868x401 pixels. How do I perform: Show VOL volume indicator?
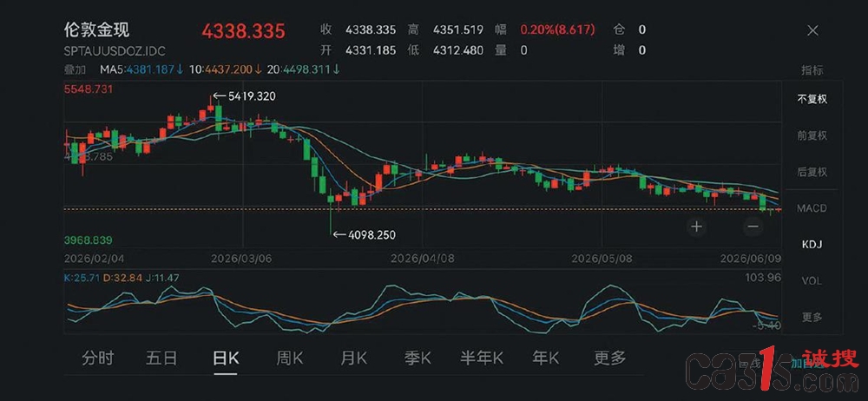[x=812, y=281]
